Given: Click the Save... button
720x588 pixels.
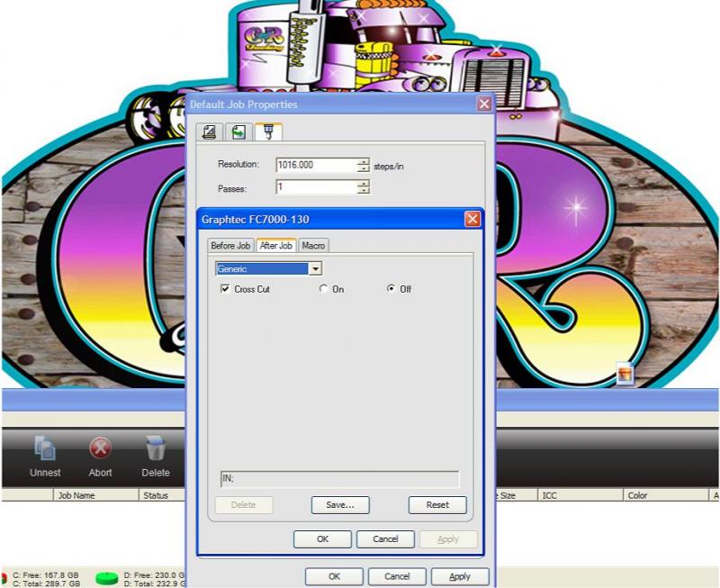Looking at the screenshot, I should (340, 505).
